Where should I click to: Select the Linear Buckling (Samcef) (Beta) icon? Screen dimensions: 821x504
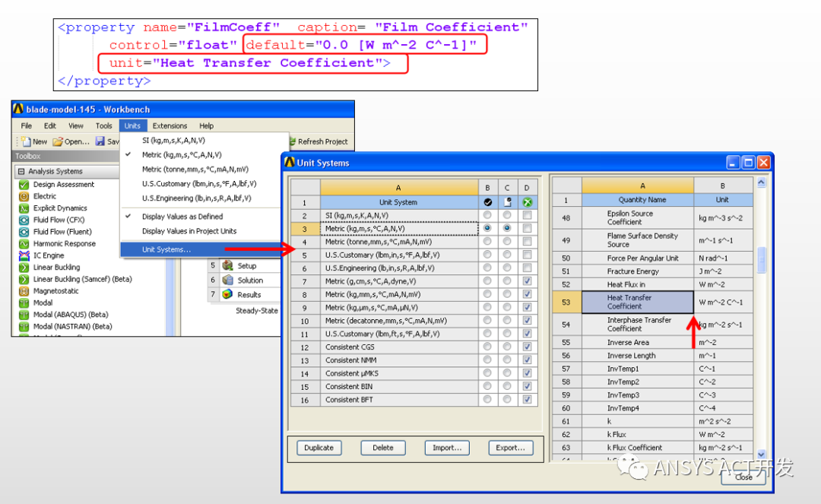pyautogui.click(x=24, y=279)
